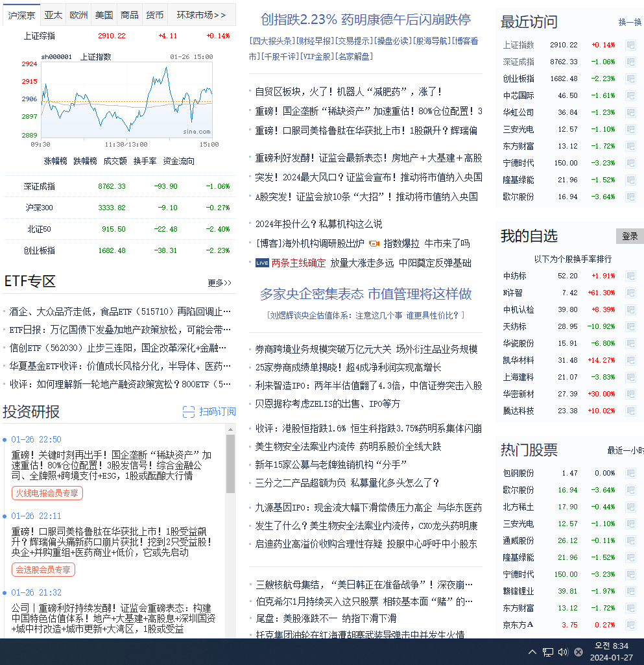Click the video camera icon before 指数爆拉
This screenshot has width=644, height=665.
point(374,243)
